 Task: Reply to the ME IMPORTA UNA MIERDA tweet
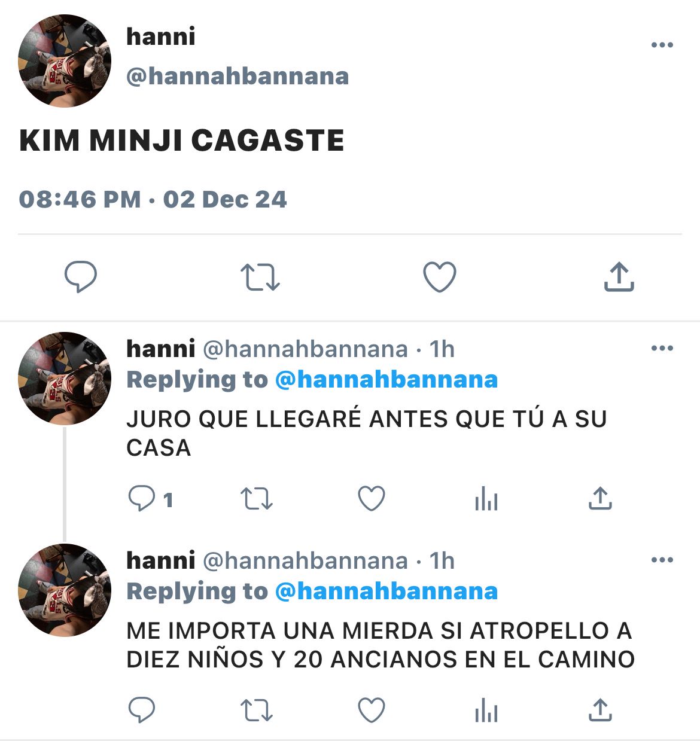[142, 710]
